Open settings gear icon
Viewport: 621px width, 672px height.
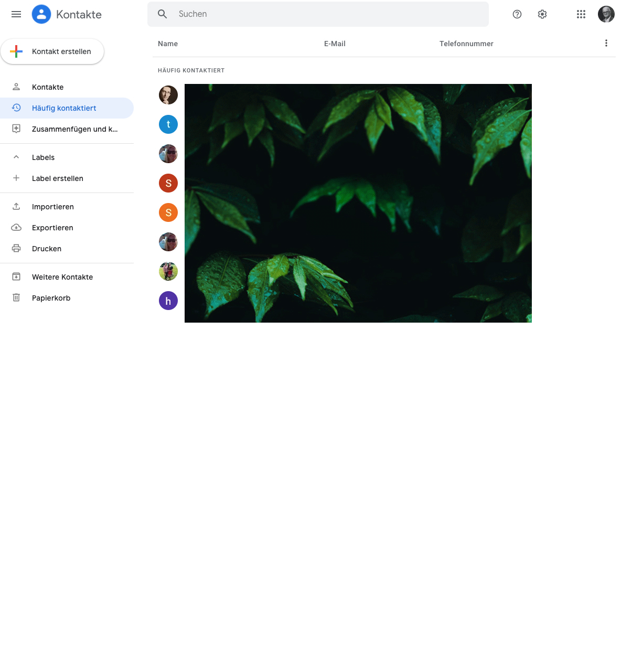[x=542, y=14]
